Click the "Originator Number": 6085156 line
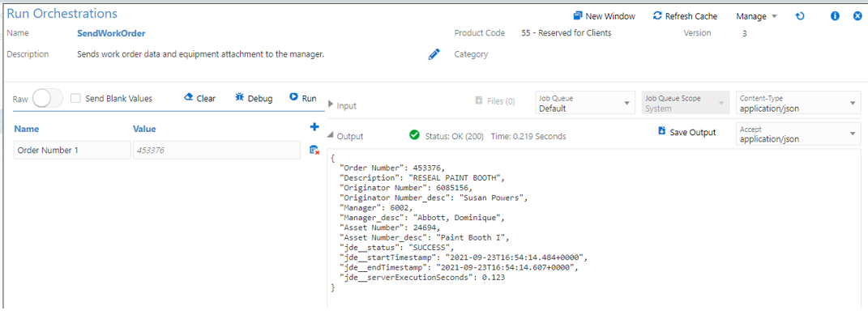 (x=406, y=187)
